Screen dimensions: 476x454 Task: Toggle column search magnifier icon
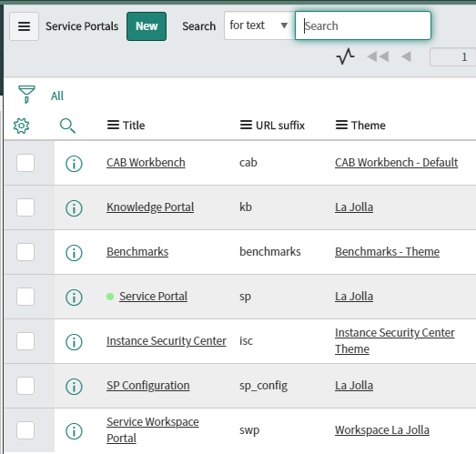pos(67,126)
